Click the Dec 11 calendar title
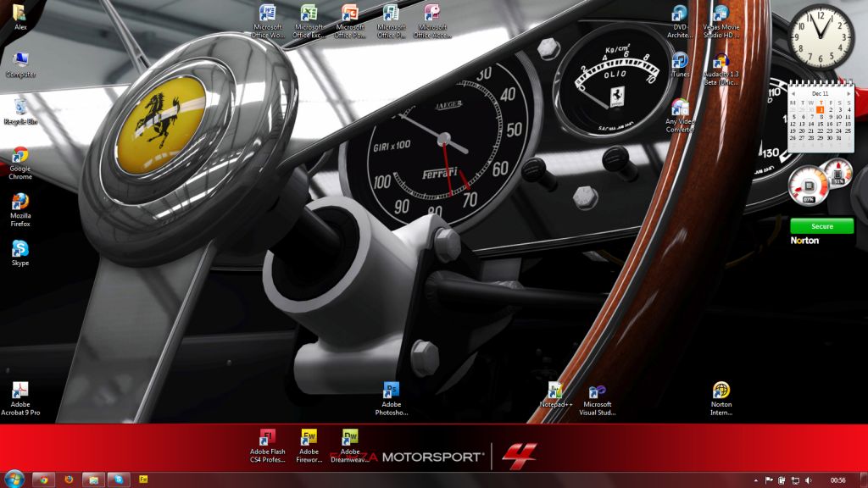The height and width of the screenshot is (488, 868). click(x=821, y=94)
